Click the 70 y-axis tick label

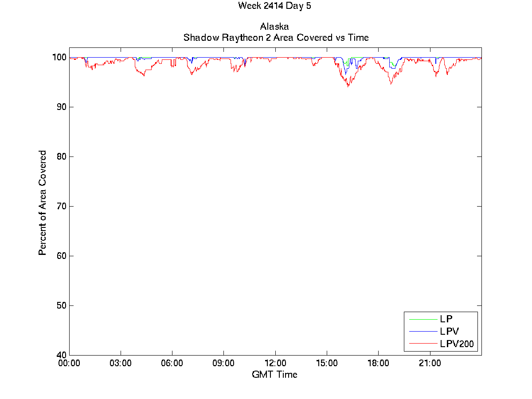(61, 207)
